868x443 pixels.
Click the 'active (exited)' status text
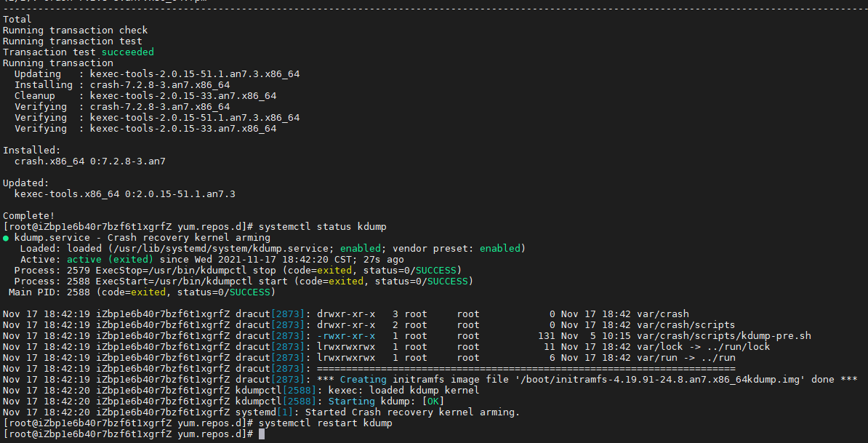pos(110,260)
